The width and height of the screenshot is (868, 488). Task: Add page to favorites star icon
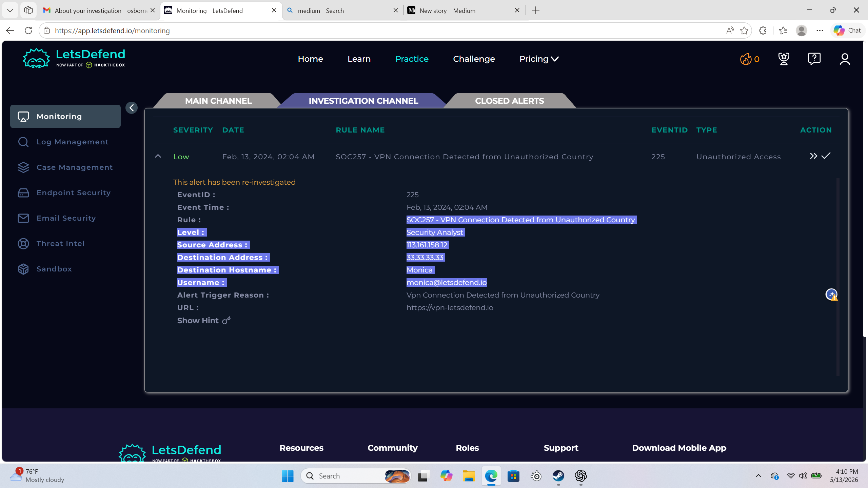(744, 30)
